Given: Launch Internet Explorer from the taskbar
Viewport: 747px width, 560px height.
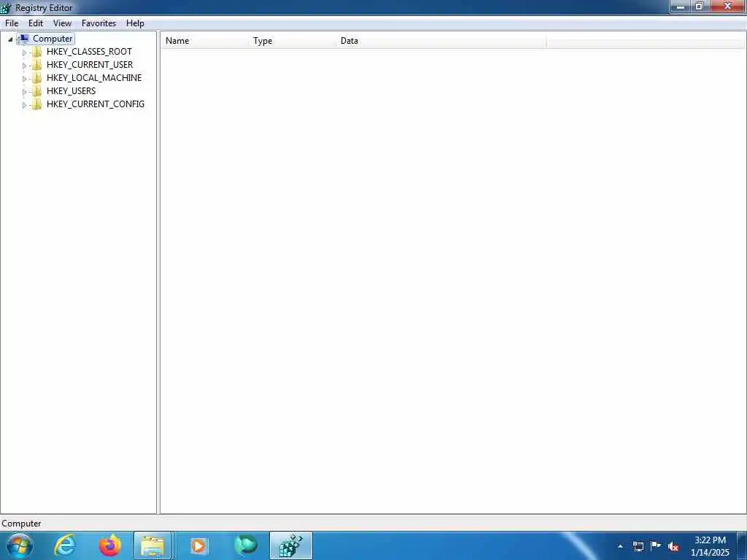Looking at the screenshot, I should [x=64, y=545].
